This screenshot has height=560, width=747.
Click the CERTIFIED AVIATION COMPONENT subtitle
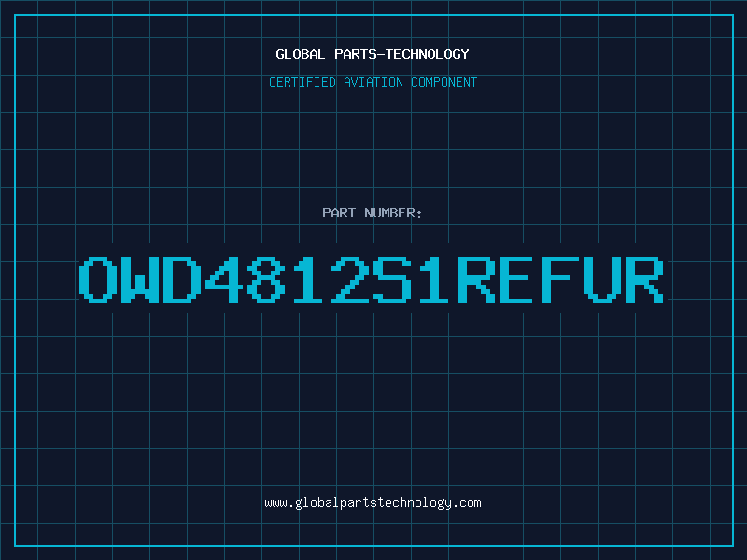tap(373, 82)
